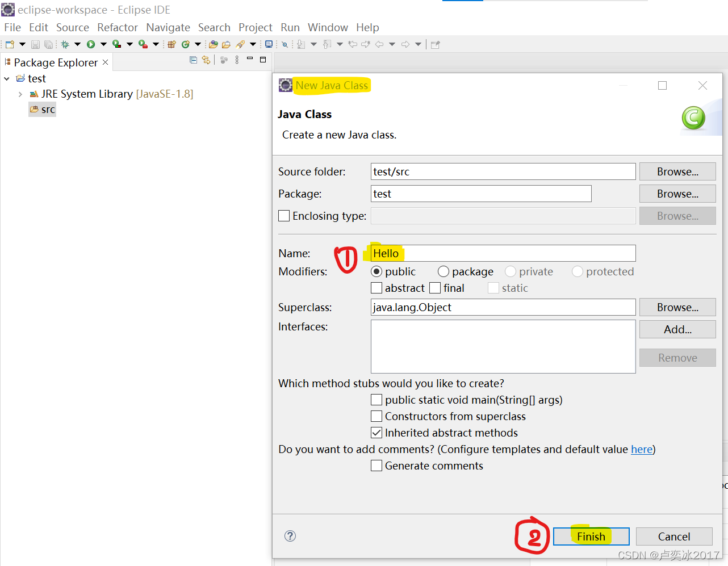Click the Superclass field java.lang.Object

click(x=503, y=307)
